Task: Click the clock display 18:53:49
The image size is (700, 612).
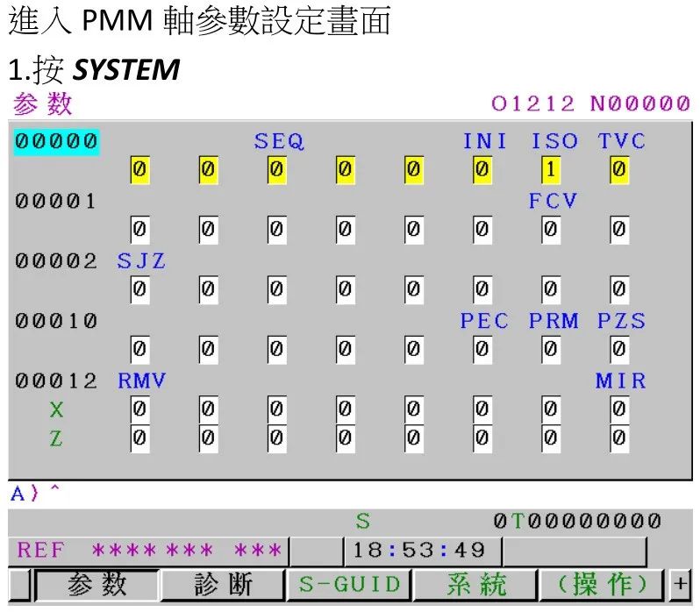Action: point(418,551)
